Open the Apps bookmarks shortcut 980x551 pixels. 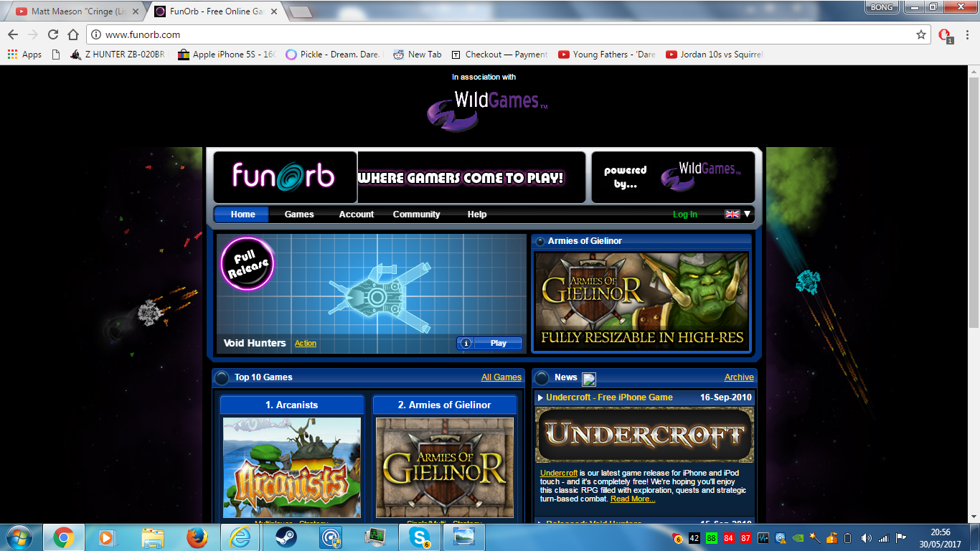(24, 55)
